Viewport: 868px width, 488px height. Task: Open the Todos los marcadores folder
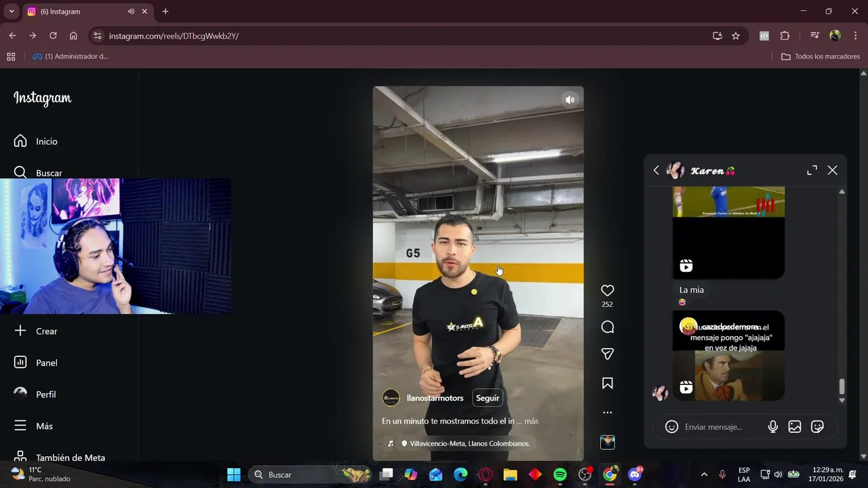(821, 56)
